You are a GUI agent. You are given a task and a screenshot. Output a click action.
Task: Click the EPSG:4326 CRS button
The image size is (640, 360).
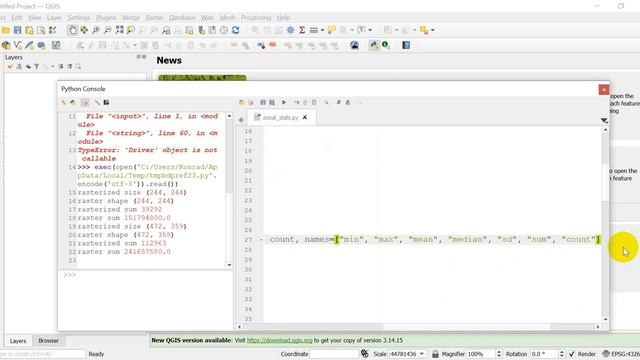(x=621, y=354)
